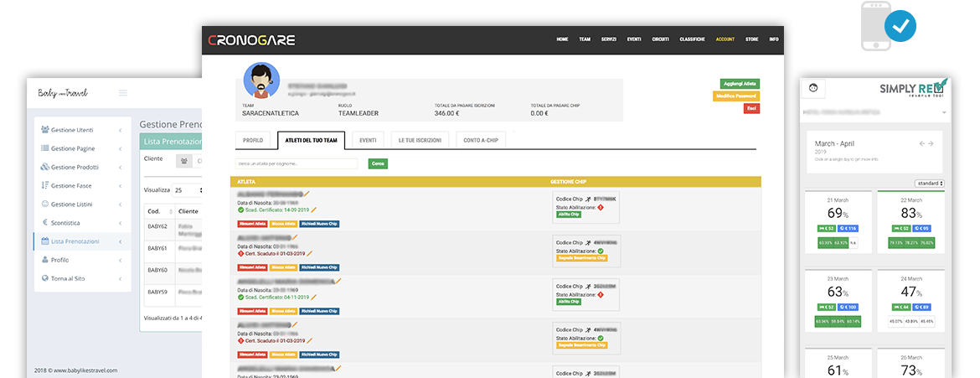
Task: Click the mobile phone checkmark icon
Action: (888, 26)
